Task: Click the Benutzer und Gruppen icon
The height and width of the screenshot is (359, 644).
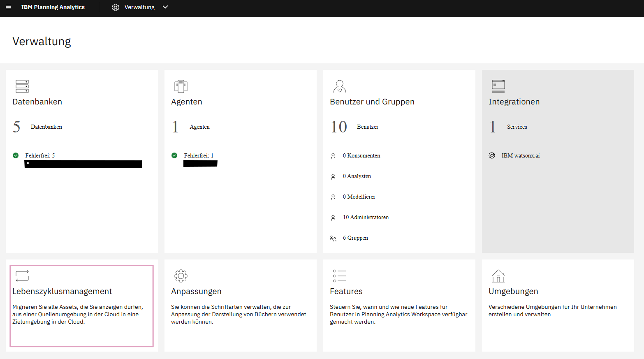Action: (339, 86)
